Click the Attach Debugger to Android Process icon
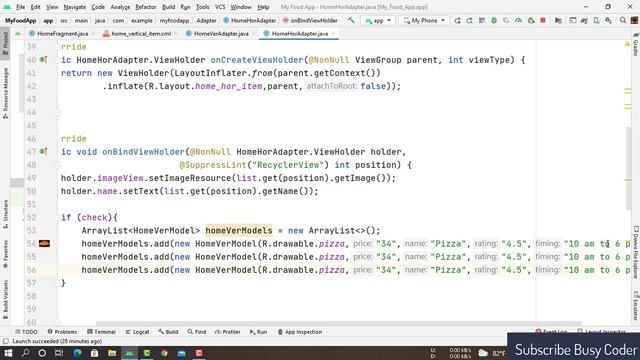Screen dimensions: 640x360 click(x=531, y=20)
